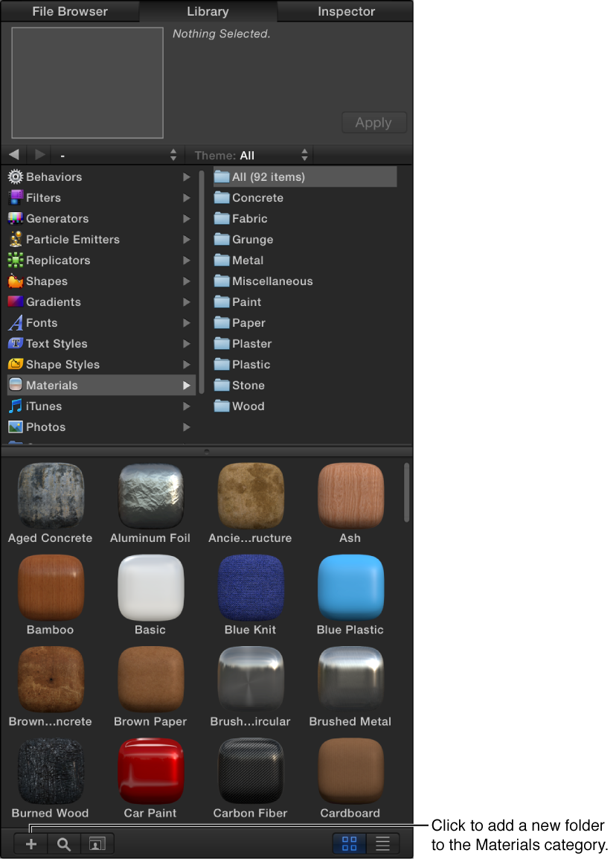The width and height of the screenshot is (616, 859).
Task: Click the back navigation arrow
Action: point(13,155)
